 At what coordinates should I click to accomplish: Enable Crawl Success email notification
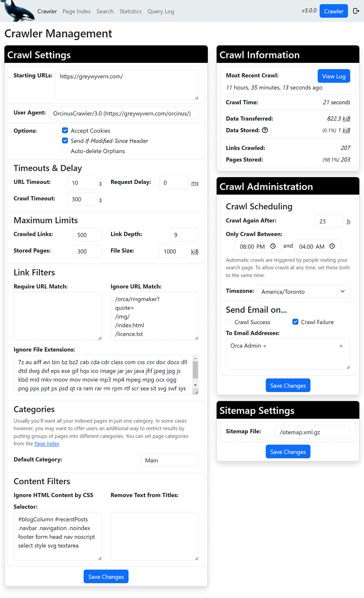[229, 322]
